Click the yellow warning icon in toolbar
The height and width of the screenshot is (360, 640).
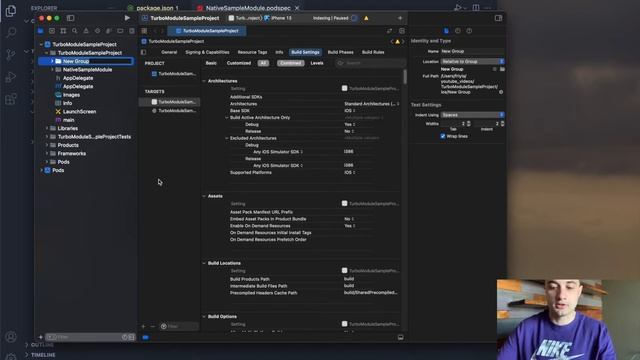(366, 18)
